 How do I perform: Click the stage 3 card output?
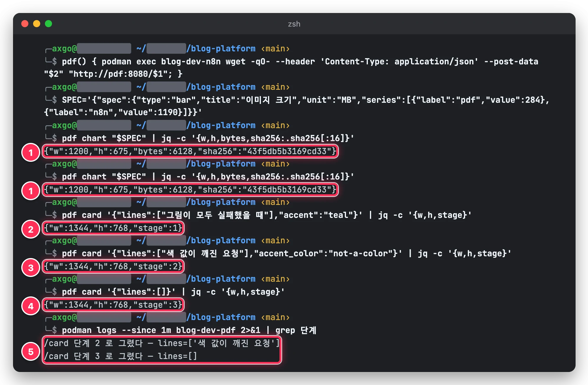click(x=113, y=305)
